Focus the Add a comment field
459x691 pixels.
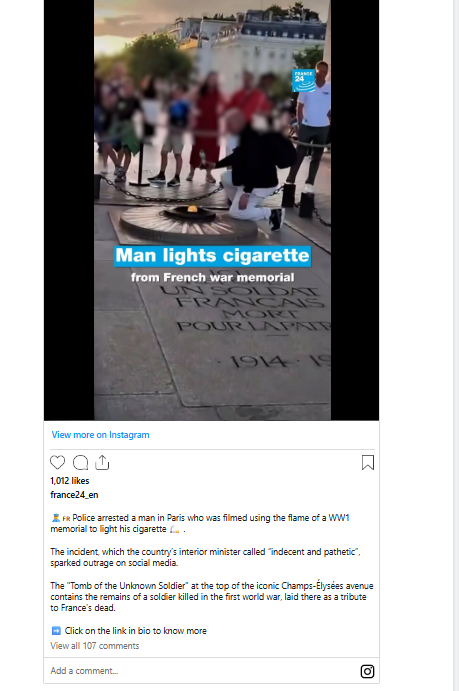tap(203, 671)
